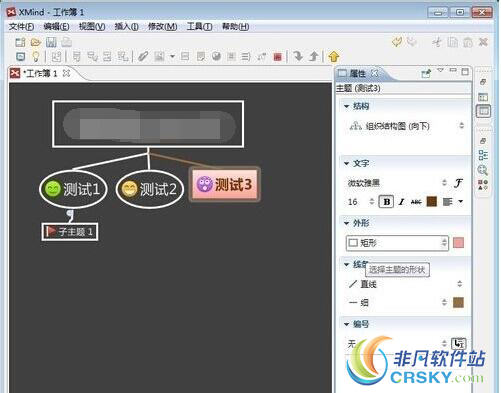Click the red square toolbar icon
The image size is (501, 393).
pyautogui.click(x=277, y=57)
